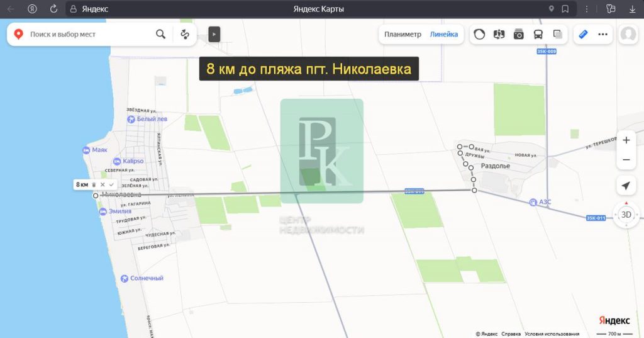Viewport: 644px width, 338px height.
Task: Reload the page
Action: [53, 9]
